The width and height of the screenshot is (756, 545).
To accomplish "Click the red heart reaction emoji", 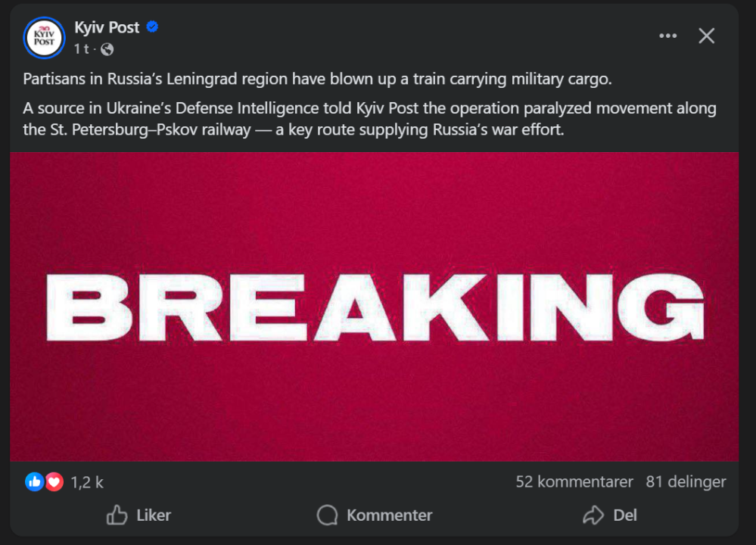I will (x=54, y=481).
